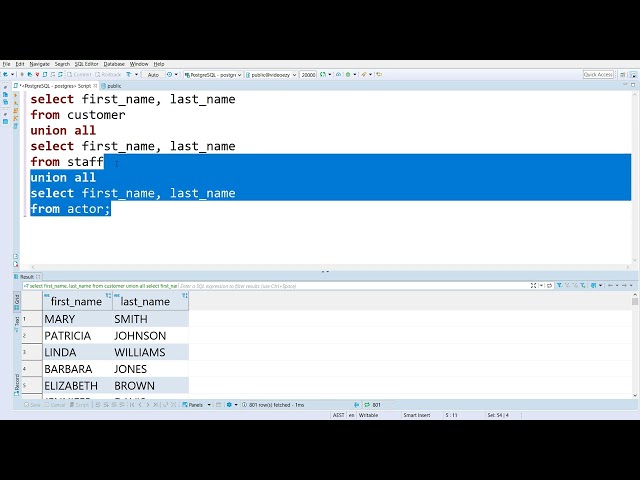The image size is (640, 480).
Task: Click the maximize editor area icon
Action: click(x=633, y=85)
